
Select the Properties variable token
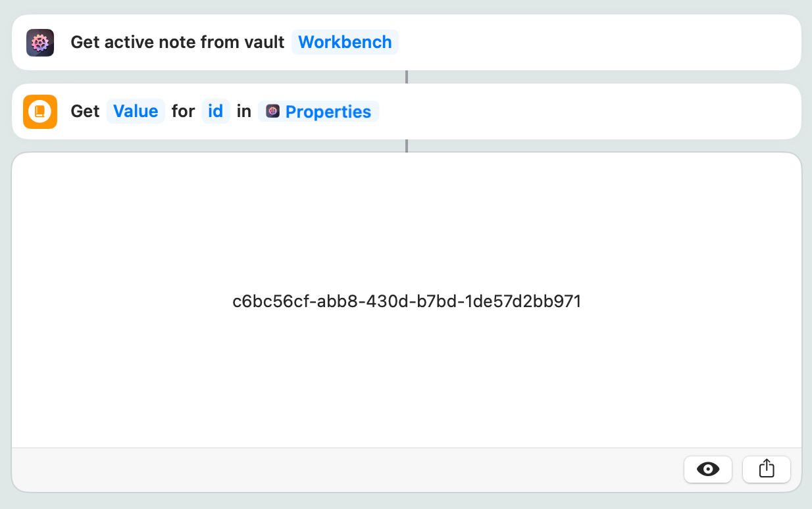click(327, 112)
